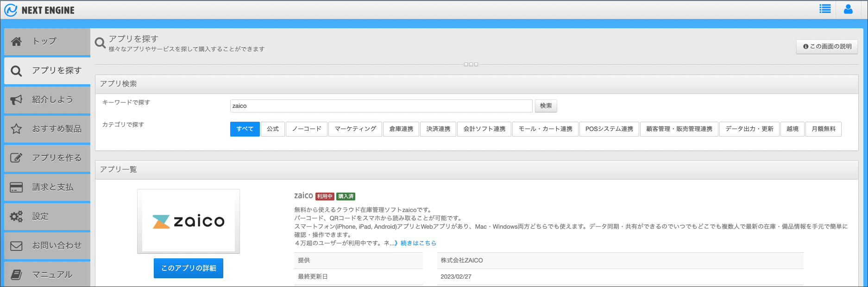Select the 越境 category filter
The width and height of the screenshot is (868, 287).
point(793,129)
